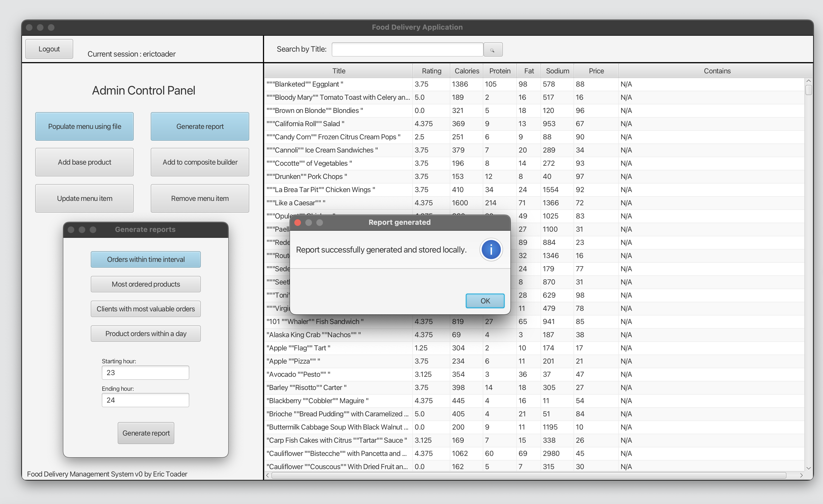
Task: Click the Logout button
Action: point(49,49)
